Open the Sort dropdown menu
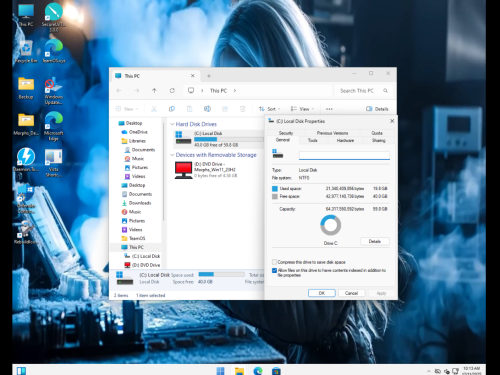 (x=269, y=109)
